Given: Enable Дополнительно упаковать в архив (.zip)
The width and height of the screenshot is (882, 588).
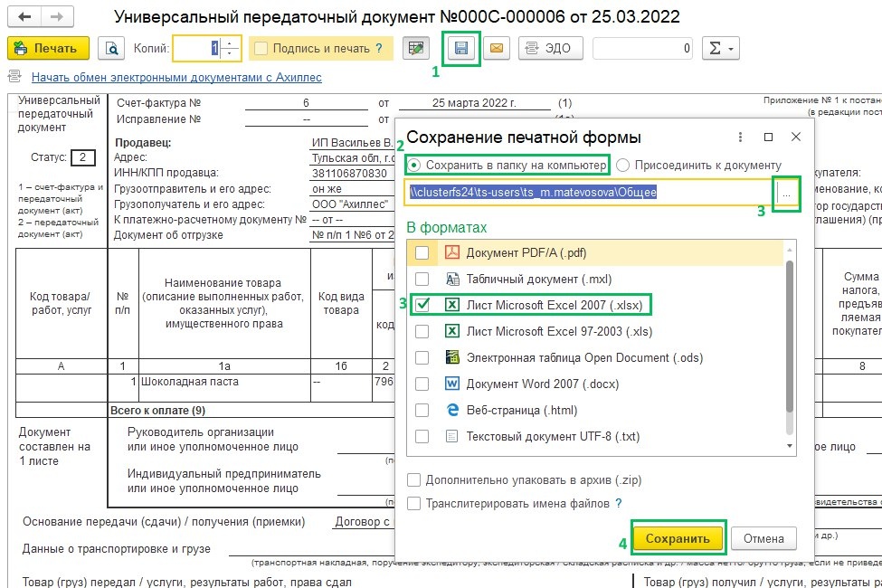Looking at the screenshot, I should 414,480.
